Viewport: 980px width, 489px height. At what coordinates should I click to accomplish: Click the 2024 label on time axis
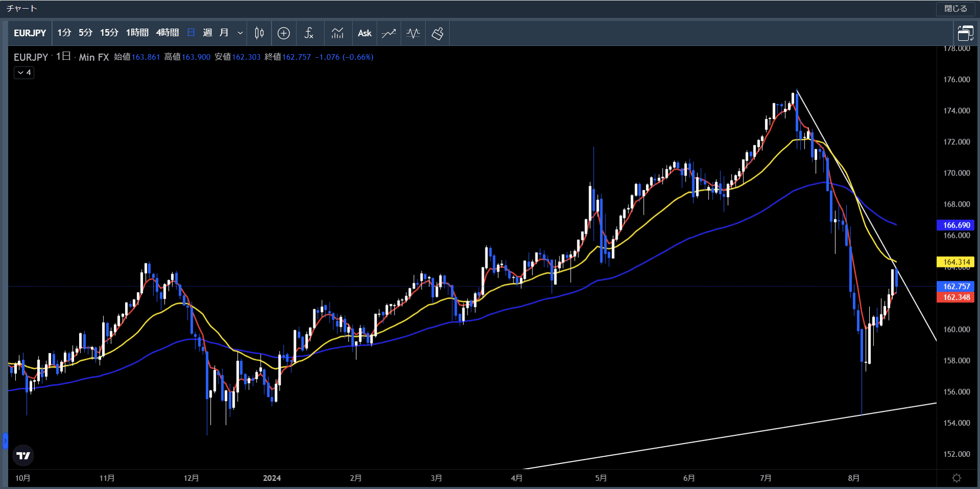click(272, 478)
